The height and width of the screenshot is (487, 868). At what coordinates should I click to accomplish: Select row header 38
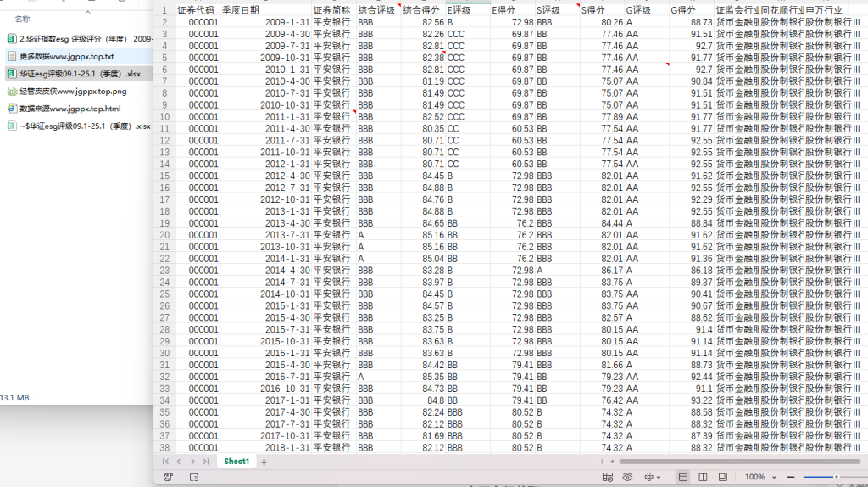[x=164, y=448]
